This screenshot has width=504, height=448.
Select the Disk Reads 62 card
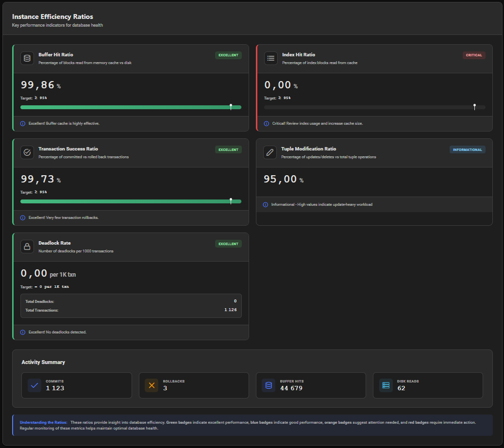428,385
